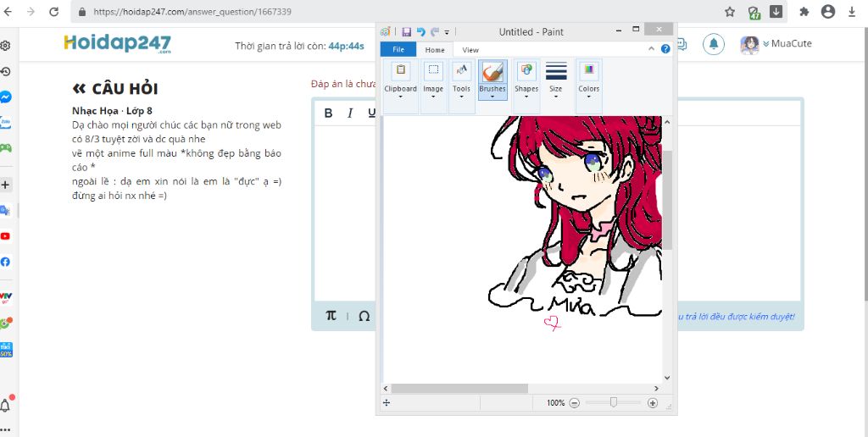Open Messenger from the browser sidebar

point(6,97)
